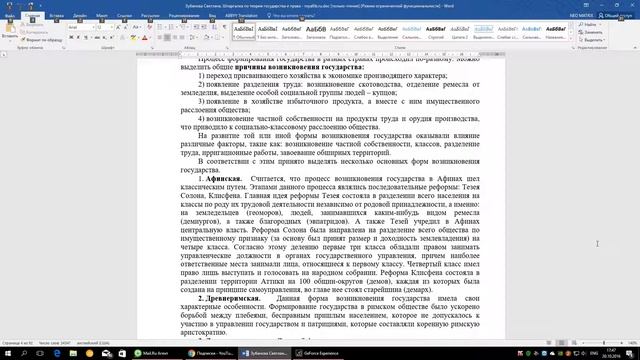640x360 pixels.
Task: Click the status bar zoom in plus button
Action: pyautogui.click(x=622, y=343)
